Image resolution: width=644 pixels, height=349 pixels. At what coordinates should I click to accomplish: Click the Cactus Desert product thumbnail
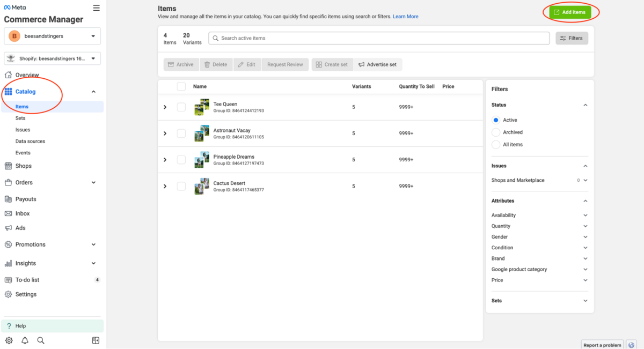(202, 186)
